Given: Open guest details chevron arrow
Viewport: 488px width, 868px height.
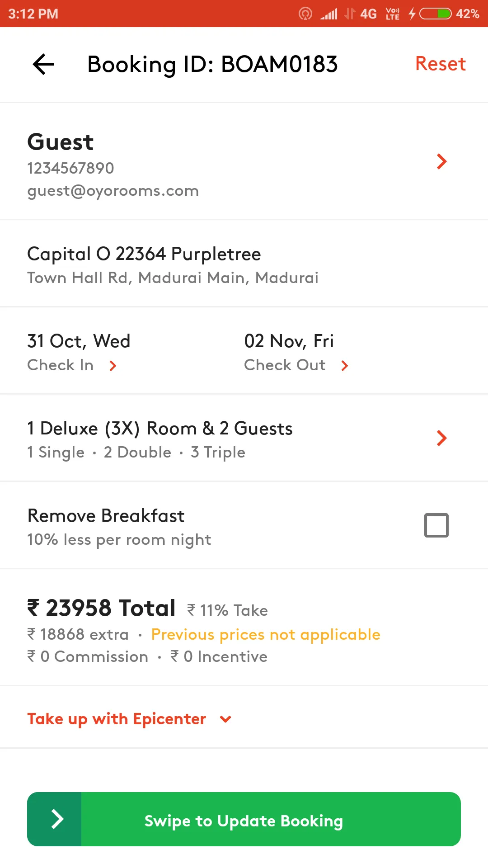Looking at the screenshot, I should click(x=441, y=161).
